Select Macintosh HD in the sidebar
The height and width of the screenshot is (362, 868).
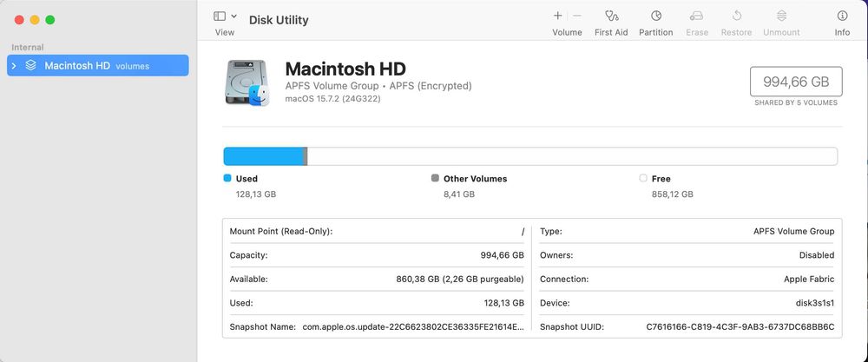[x=77, y=66]
